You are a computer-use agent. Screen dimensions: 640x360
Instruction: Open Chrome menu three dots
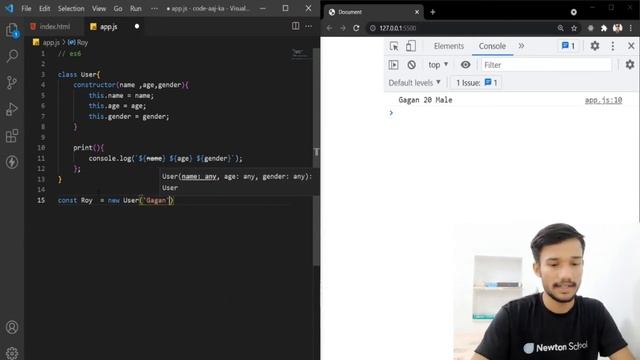(x=631, y=28)
